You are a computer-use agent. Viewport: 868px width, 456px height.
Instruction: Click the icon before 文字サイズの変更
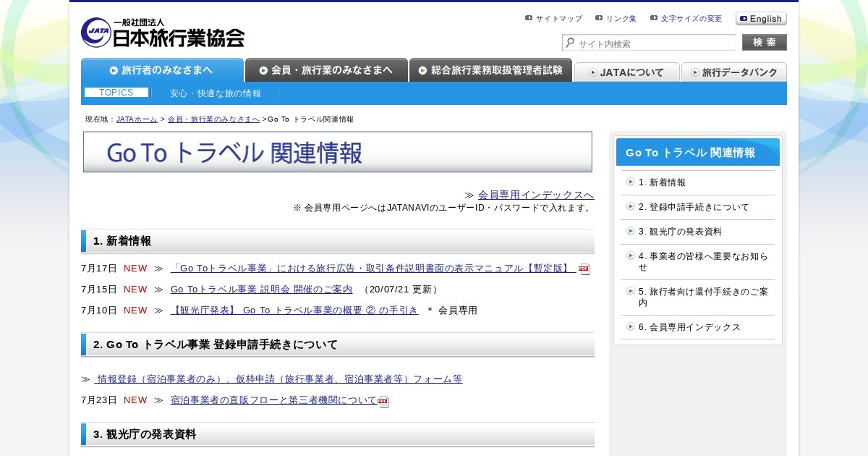click(x=654, y=18)
